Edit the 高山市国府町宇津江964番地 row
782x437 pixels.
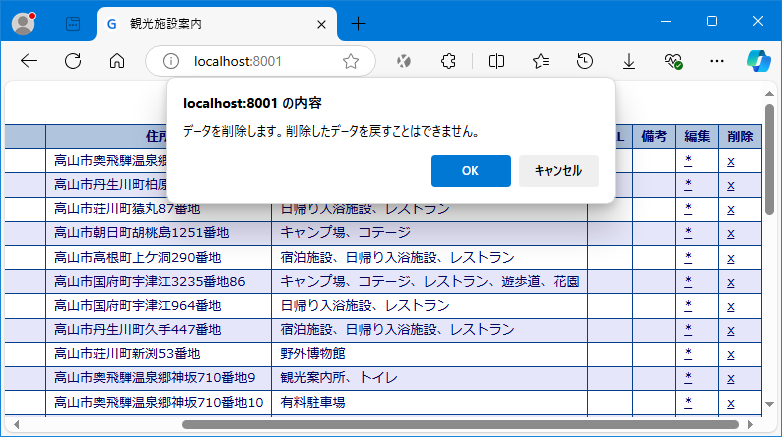688,305
